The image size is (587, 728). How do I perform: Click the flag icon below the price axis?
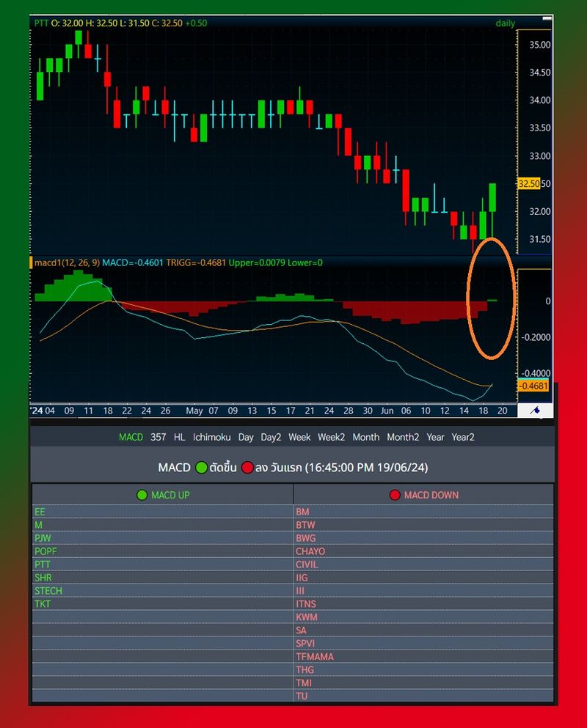(536, 412)
